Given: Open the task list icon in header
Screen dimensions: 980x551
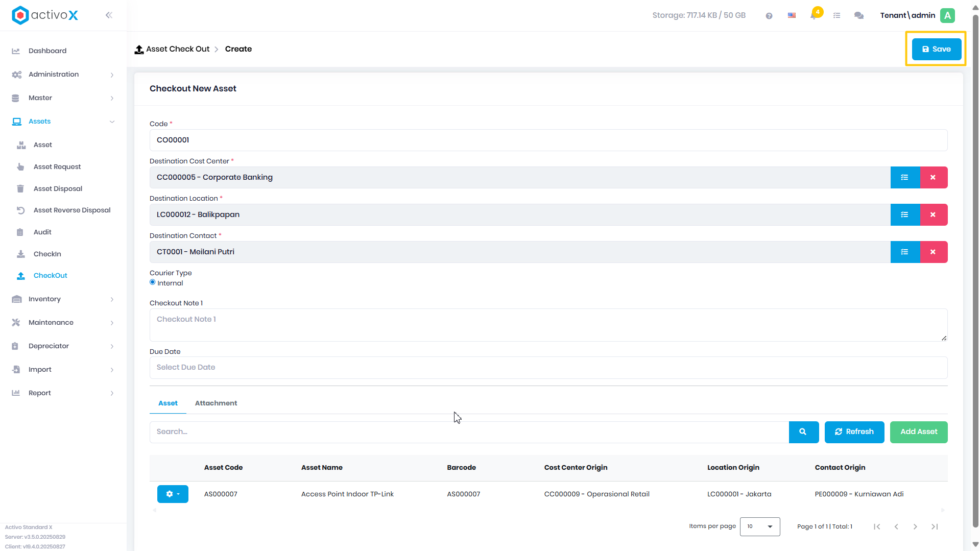Looking at the screenshot, I should tap(836, 16).
